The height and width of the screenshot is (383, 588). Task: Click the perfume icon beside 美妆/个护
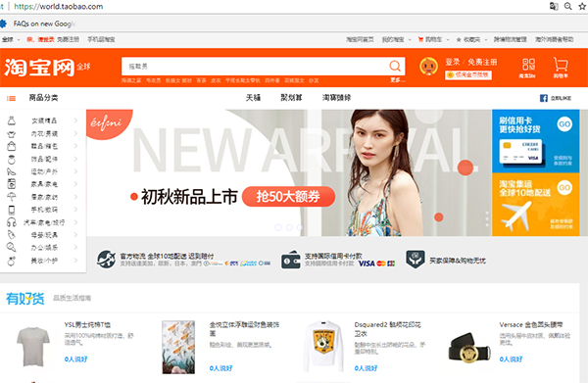(12, 261)
